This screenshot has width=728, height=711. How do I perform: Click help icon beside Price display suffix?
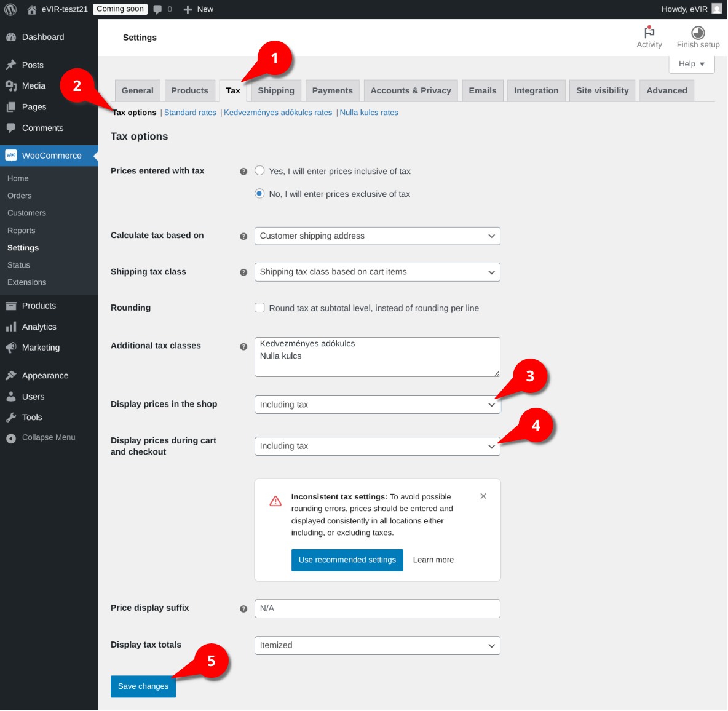coord(243,609)
